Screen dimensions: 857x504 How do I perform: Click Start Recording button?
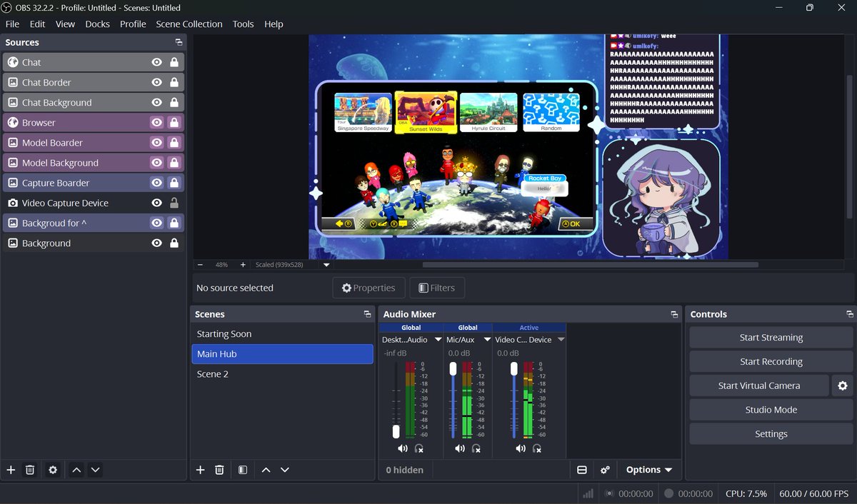[x=771, y=361]
